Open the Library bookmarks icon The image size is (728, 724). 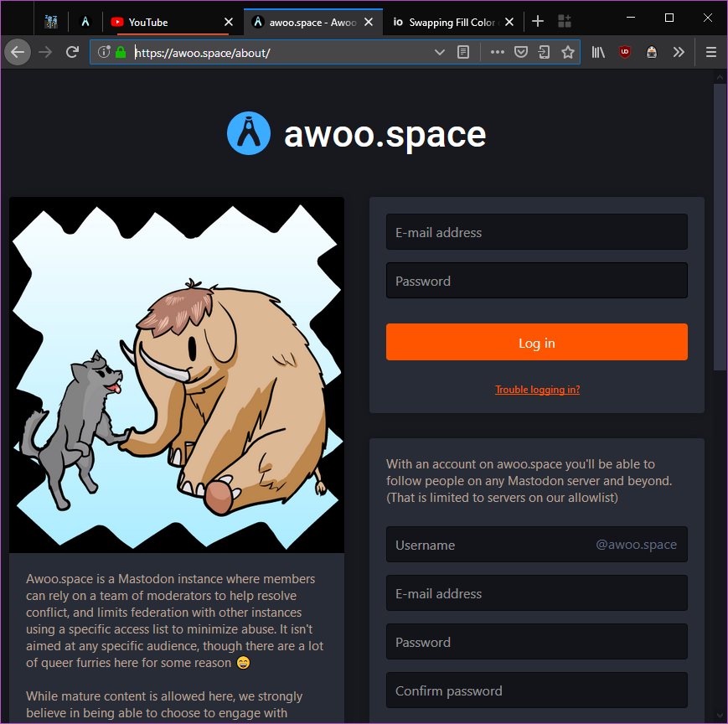click(x=598, y=52)
